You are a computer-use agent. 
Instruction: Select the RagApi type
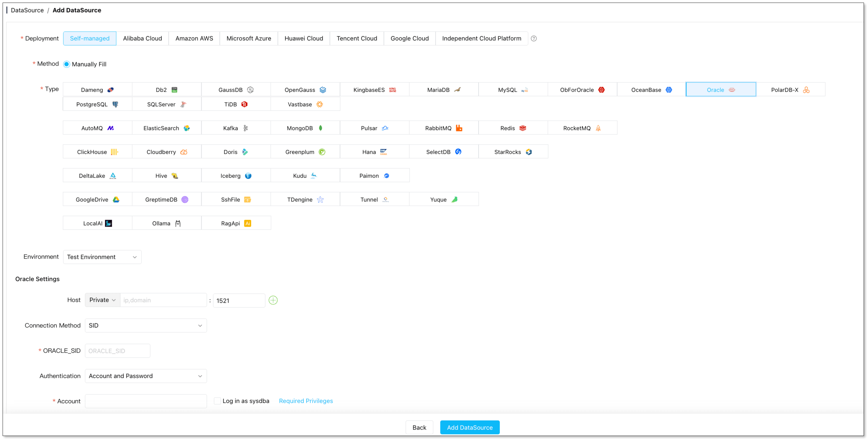(236, 223)
